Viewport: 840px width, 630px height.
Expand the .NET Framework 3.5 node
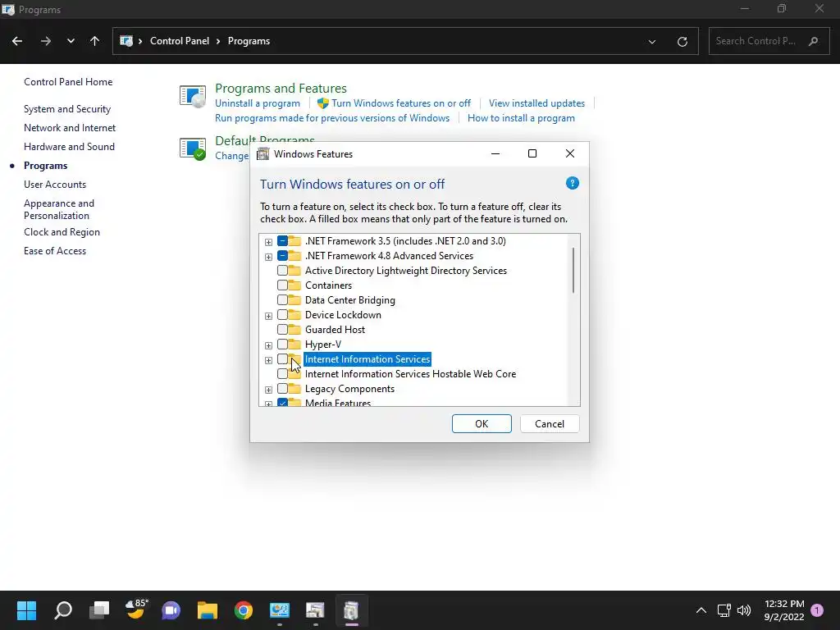(x=268, y=242)
